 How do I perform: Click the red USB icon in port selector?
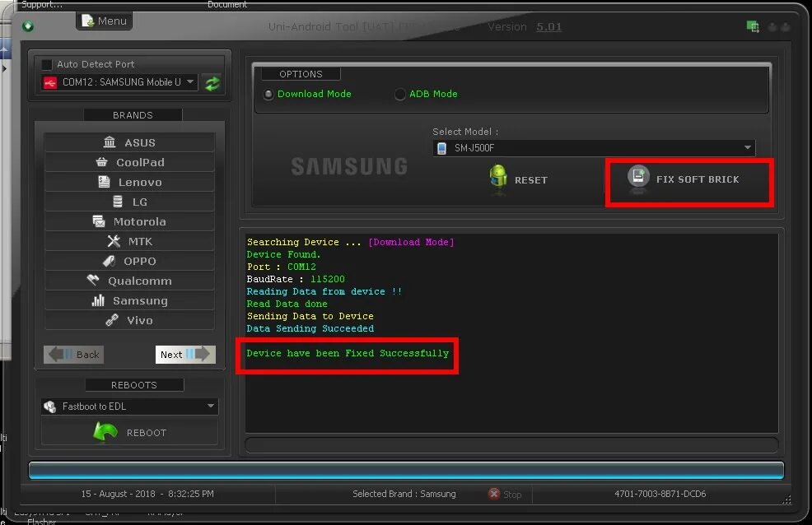[49, 83]
